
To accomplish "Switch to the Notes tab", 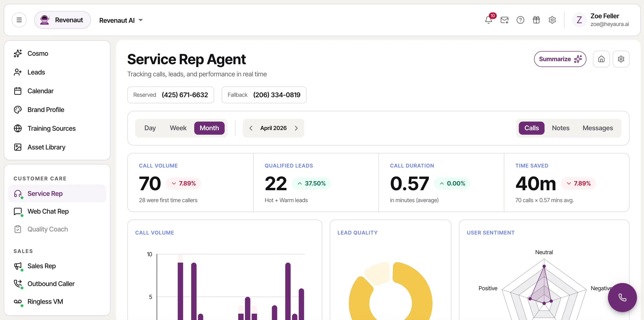I will [560, 128].
